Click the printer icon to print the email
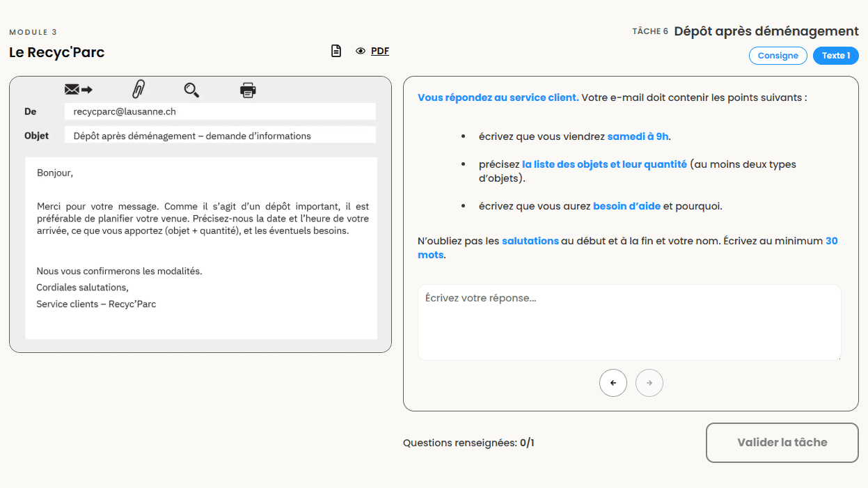Image resolution: width=868 pixels, height=488 pixels. click(247, 89)
